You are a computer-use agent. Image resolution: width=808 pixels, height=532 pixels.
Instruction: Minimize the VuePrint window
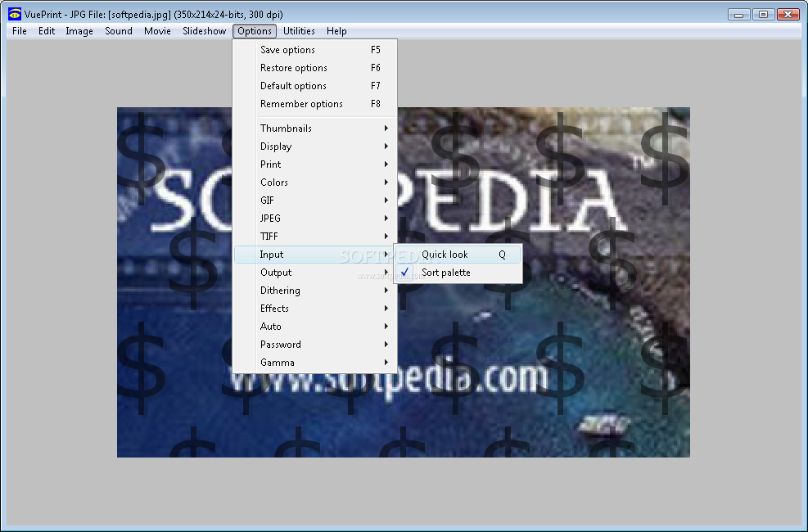(x=739, y=15)
